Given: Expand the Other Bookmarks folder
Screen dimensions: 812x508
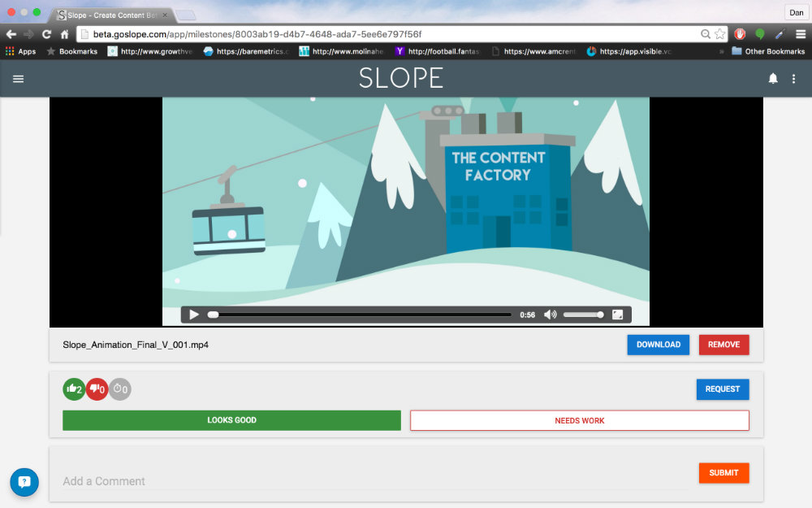Looking at the screenshot, I should click(x=768, y=50).
